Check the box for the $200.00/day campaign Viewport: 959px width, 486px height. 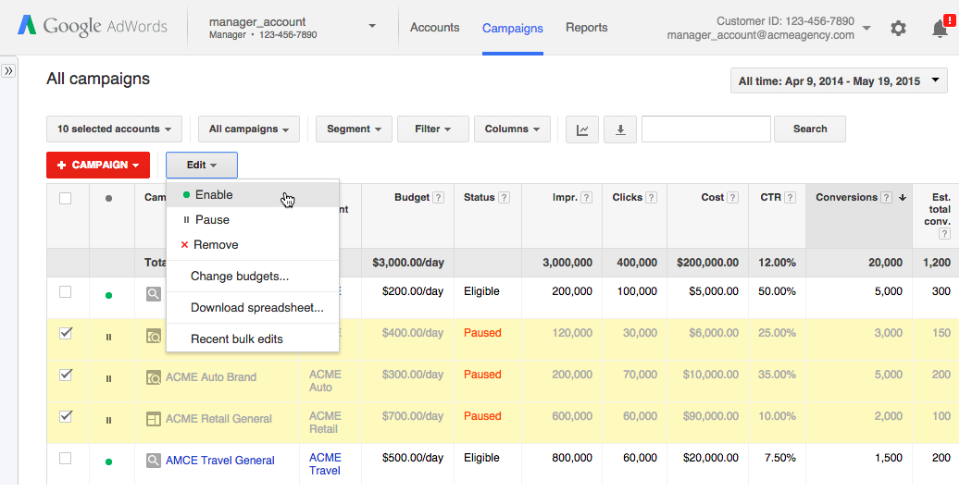click(x=65, y=292)
